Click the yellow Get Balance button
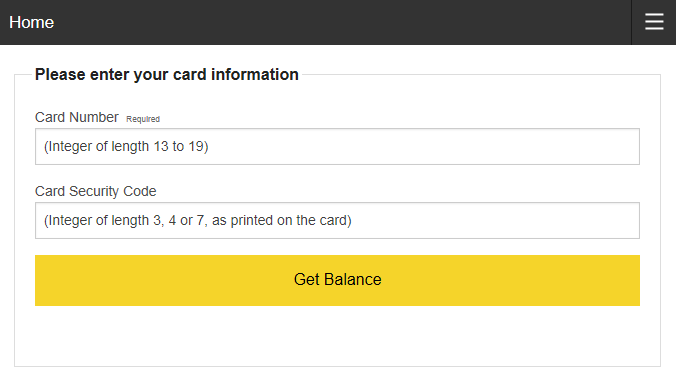This screenshot has width=676, height=367. click(x=337, y=280)
